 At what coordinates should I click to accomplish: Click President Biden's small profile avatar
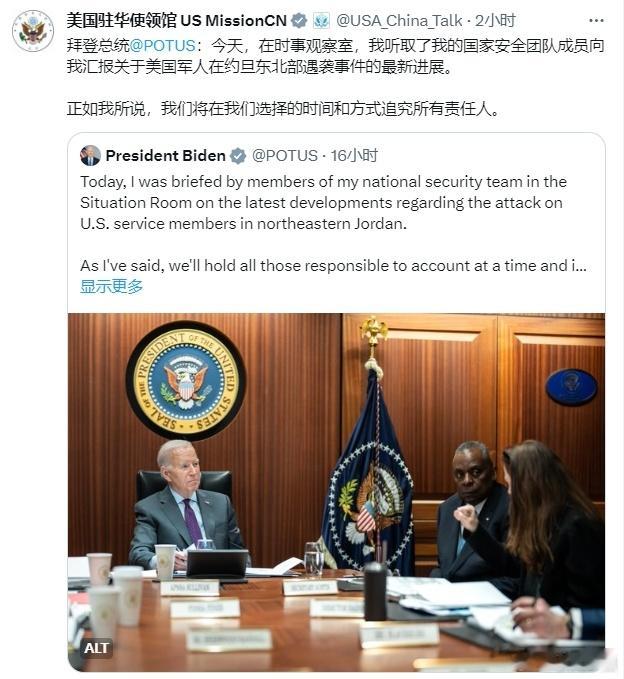[x=90, y=155]
